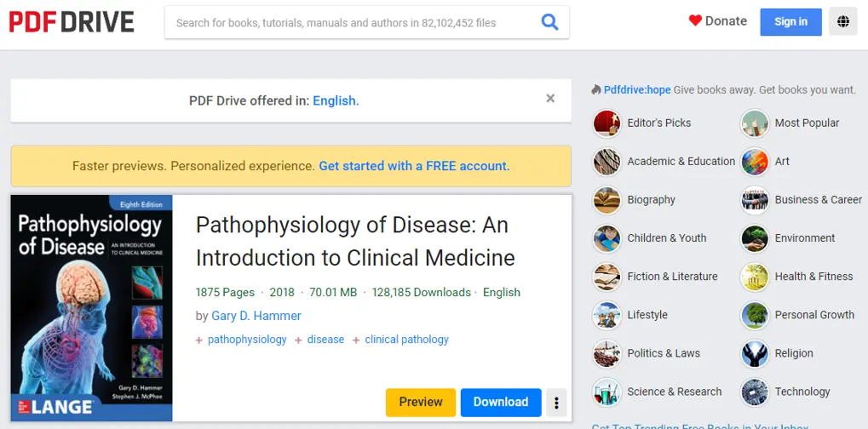This screenshot has height=429, width=868.
Task: Click the Science & Research category icon
Action: [606, 392]
